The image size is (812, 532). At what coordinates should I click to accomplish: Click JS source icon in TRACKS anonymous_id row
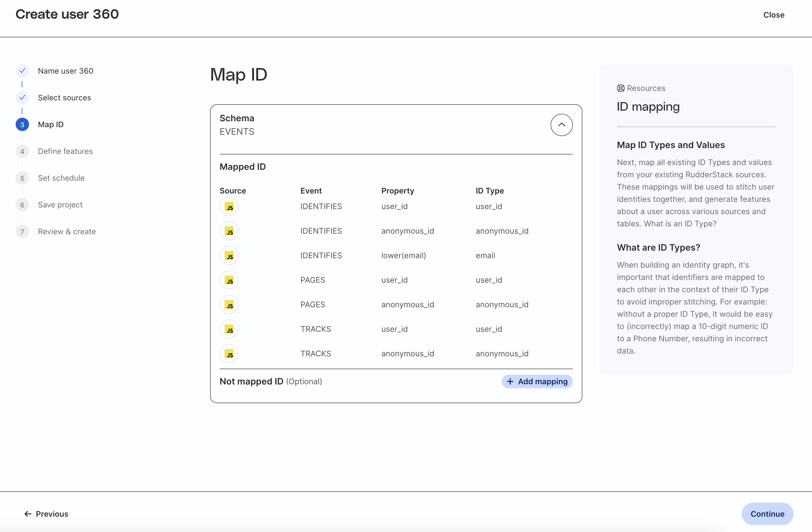(229, 354)
